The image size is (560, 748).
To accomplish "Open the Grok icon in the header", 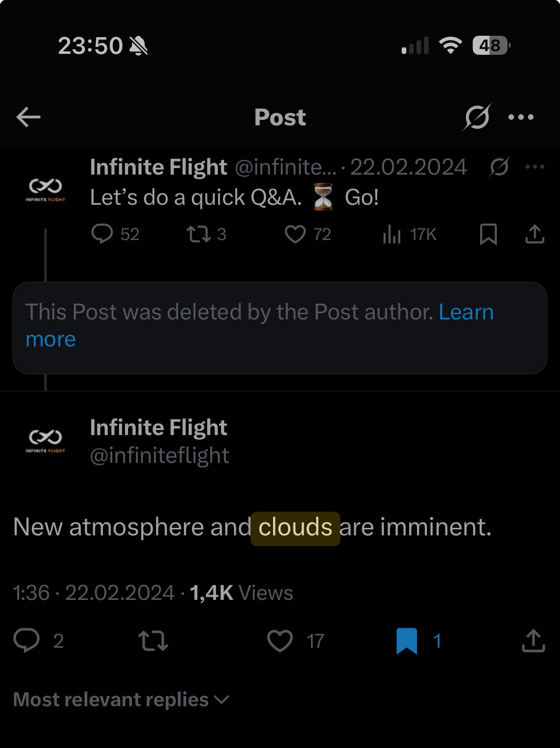I will [x=476, y=117].
